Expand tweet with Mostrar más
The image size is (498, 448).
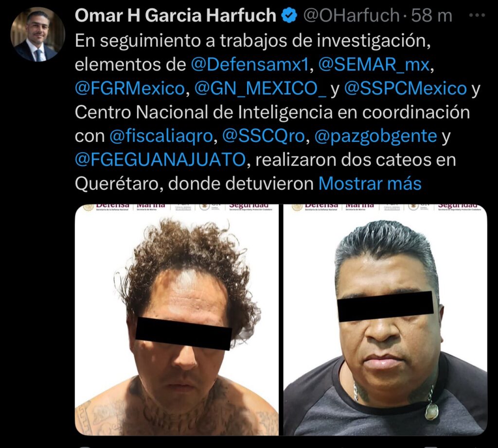pyautogui.click(x=370, y=183)
